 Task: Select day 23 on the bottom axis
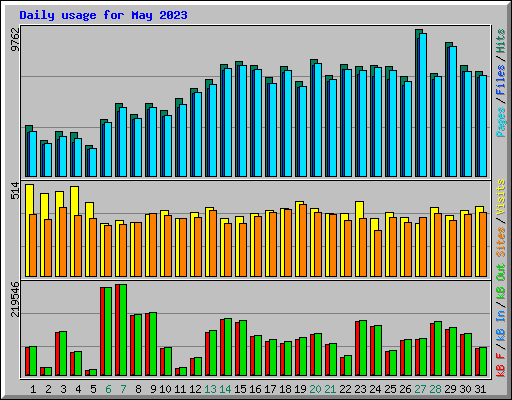[x=360, y=389]
